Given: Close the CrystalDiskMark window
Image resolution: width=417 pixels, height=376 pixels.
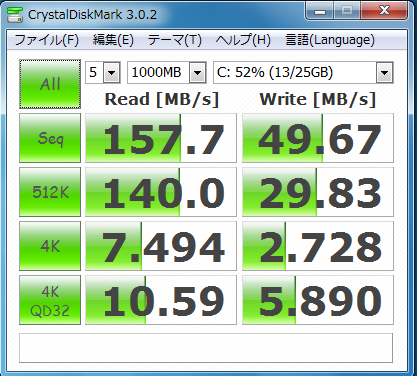Looking at the screenshot, I should point(384,11).
